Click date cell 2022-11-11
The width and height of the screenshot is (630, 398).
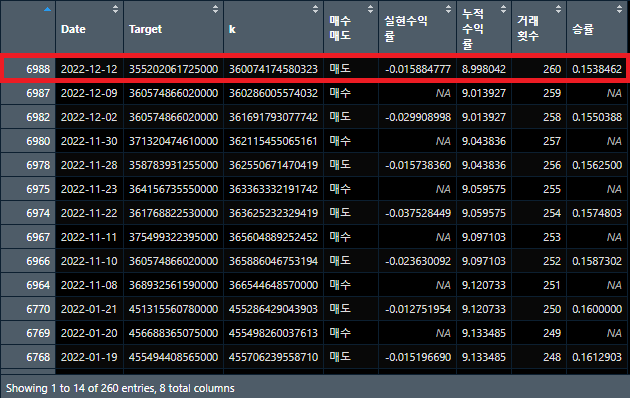(x=89, y=237)
